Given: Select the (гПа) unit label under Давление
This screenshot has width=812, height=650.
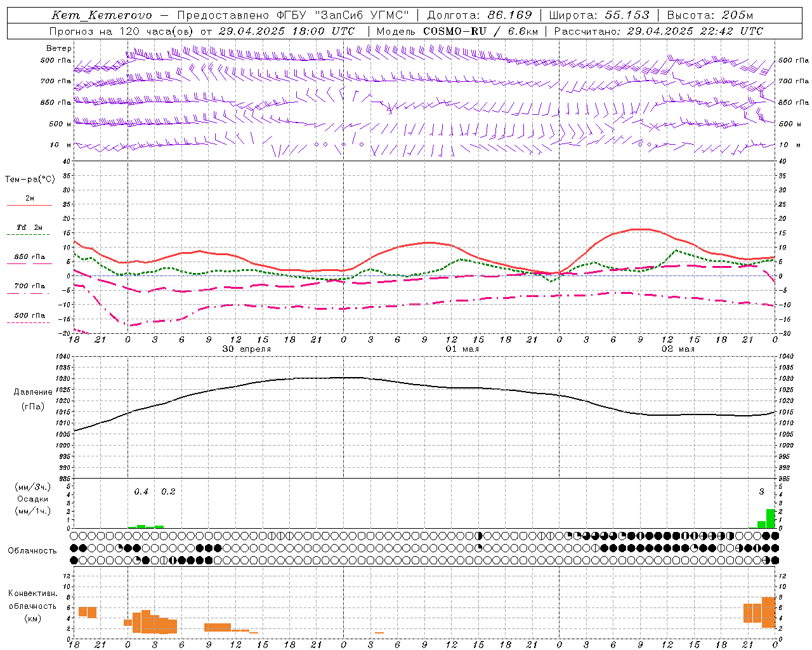Looking at the screenshot, I should (33, 406).
